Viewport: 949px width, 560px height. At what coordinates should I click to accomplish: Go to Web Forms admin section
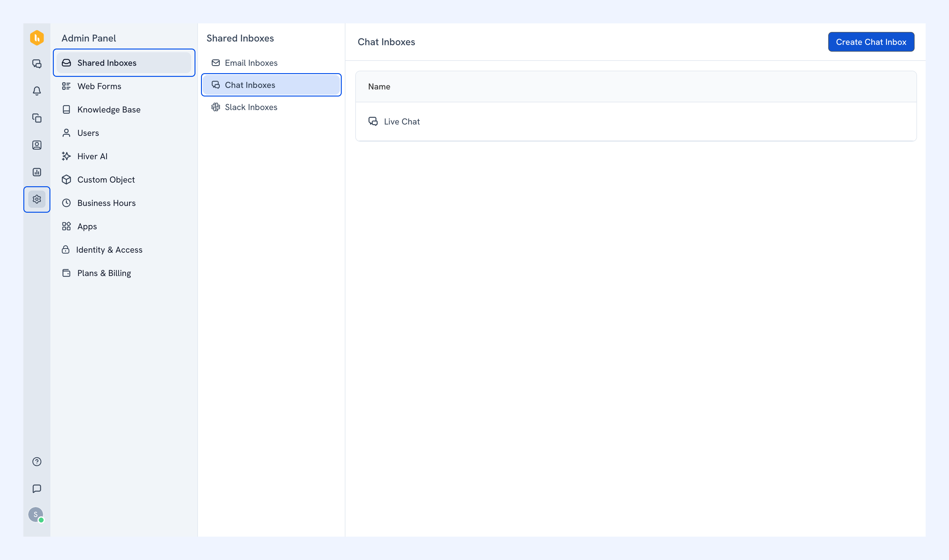(x=124, y=86)
